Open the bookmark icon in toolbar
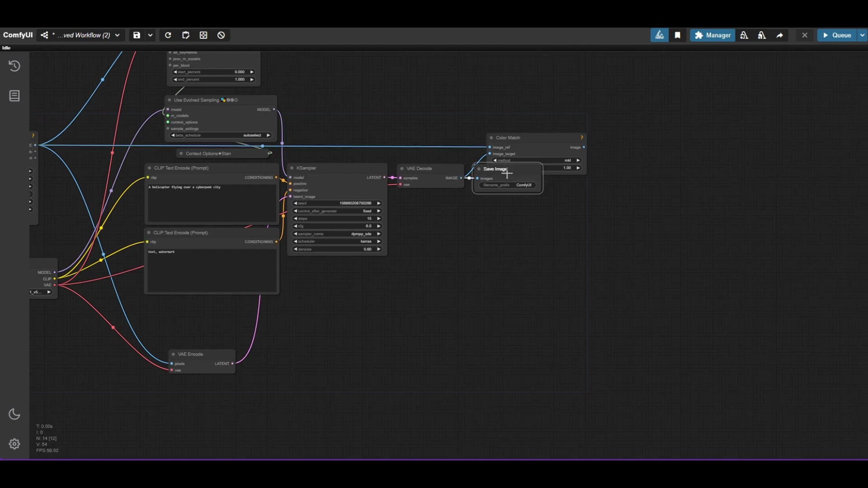Screen dimensions: 868x488 point(677,35)
